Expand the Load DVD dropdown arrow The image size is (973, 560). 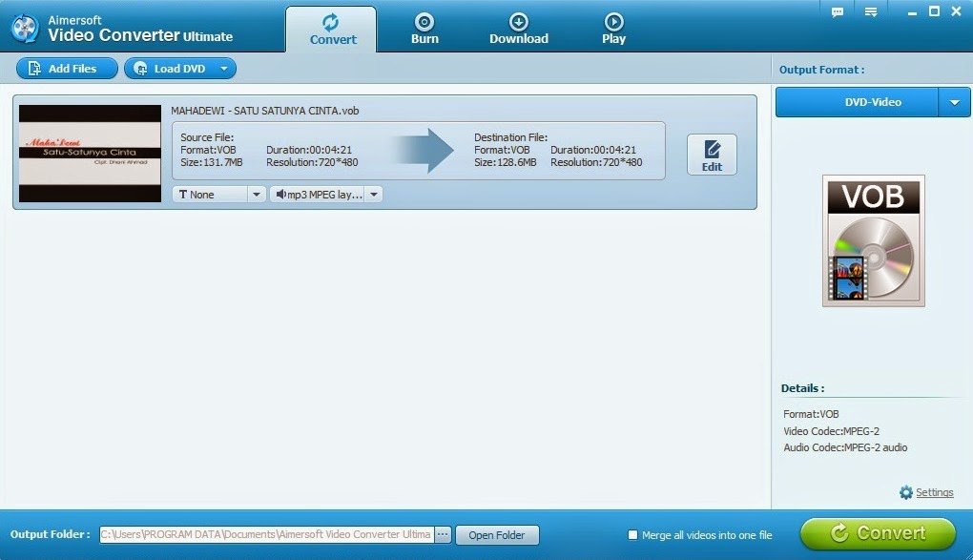224,69
